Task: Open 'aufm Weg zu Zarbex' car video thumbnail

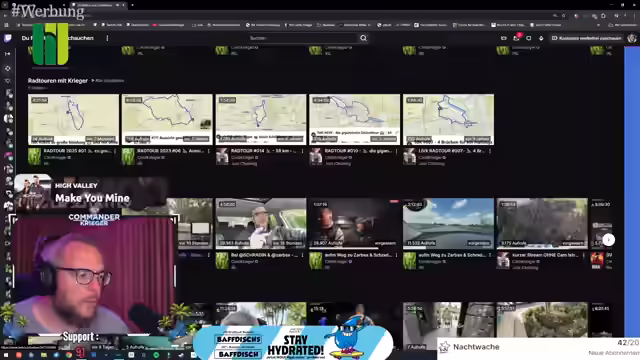Action: tap(354, 224)
